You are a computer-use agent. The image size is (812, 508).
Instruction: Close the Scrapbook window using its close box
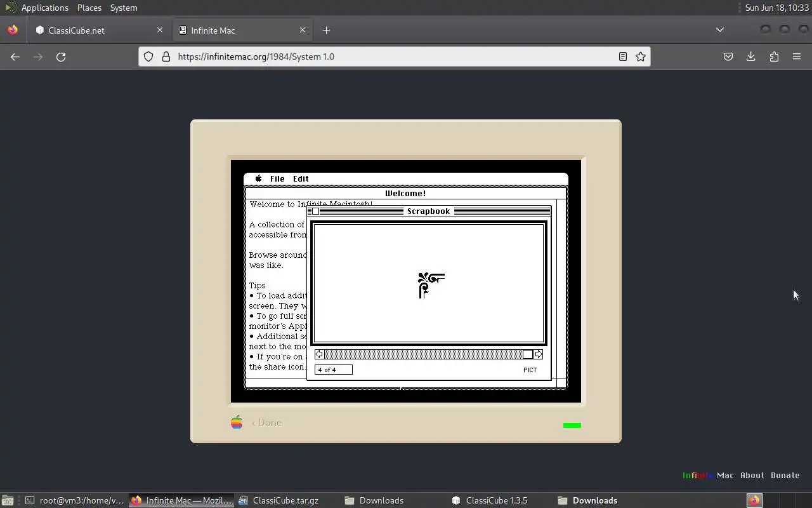pos(315,211)
